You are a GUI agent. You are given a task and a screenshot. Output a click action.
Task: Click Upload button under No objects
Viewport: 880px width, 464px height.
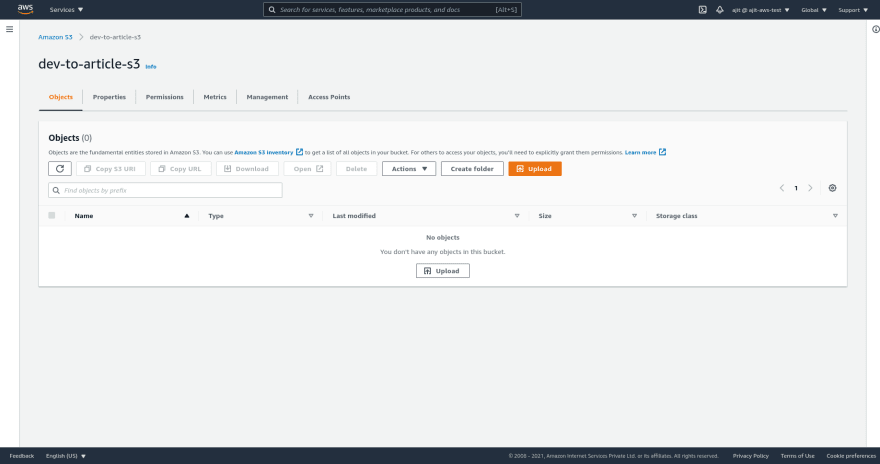(x=443, y=270)
